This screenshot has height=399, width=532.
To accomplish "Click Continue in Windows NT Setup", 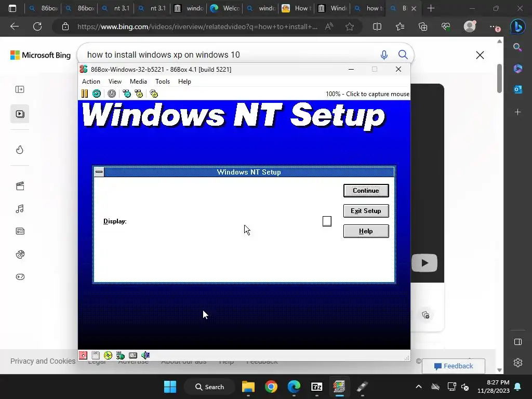I will click(x=366, y=191).
